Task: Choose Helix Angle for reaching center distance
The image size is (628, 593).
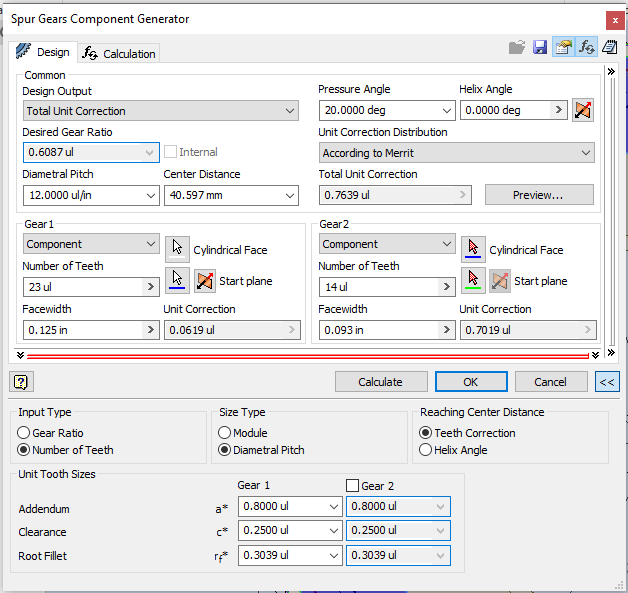Action: 426,450
